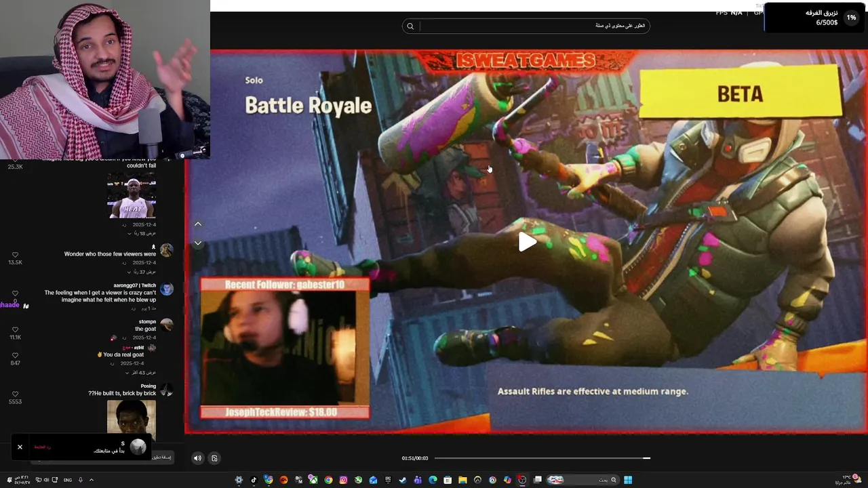Screen dimensions: 868x488
Task: Open the image attached to Posing's comment
Action: pos(132,417)
